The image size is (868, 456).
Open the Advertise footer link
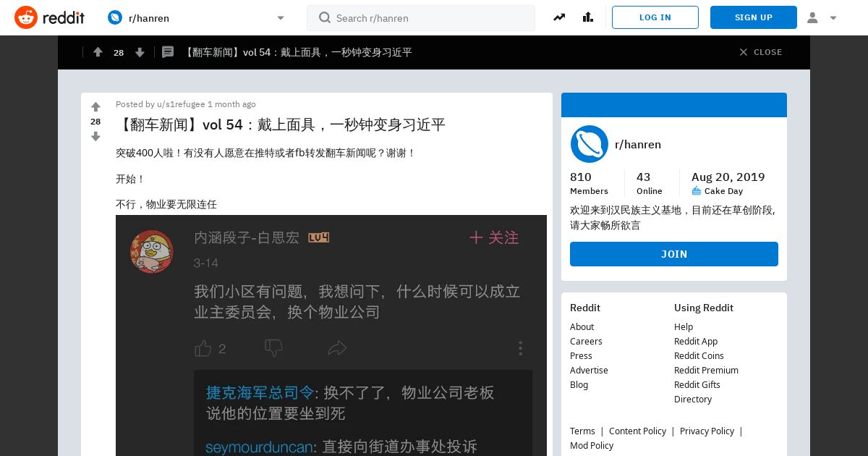[x=589, y=370]
